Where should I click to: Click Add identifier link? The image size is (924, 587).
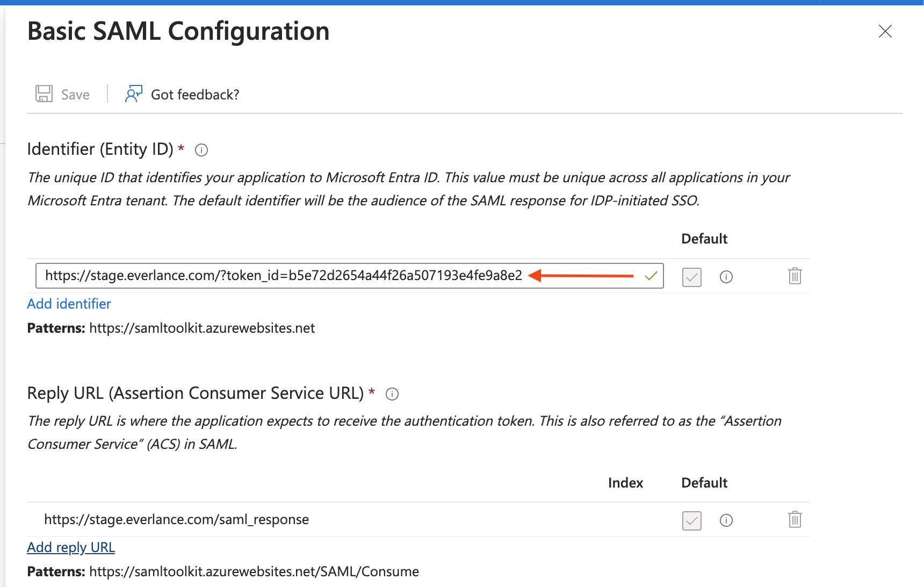coord(69,304)
